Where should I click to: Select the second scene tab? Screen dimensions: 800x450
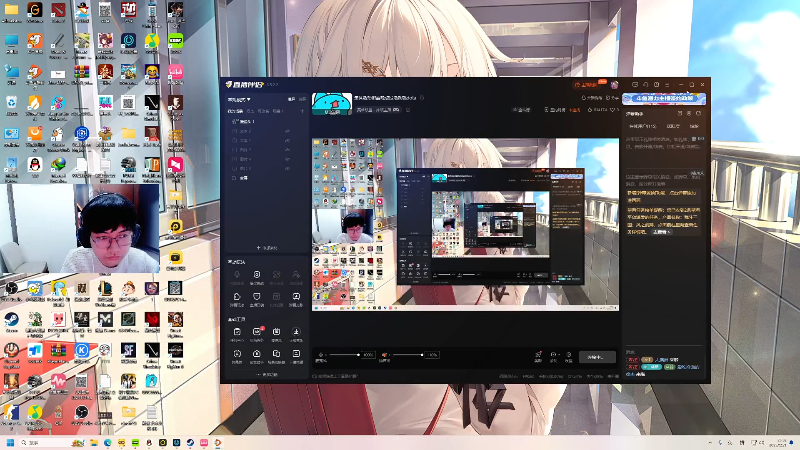click(x=250, y=111)
